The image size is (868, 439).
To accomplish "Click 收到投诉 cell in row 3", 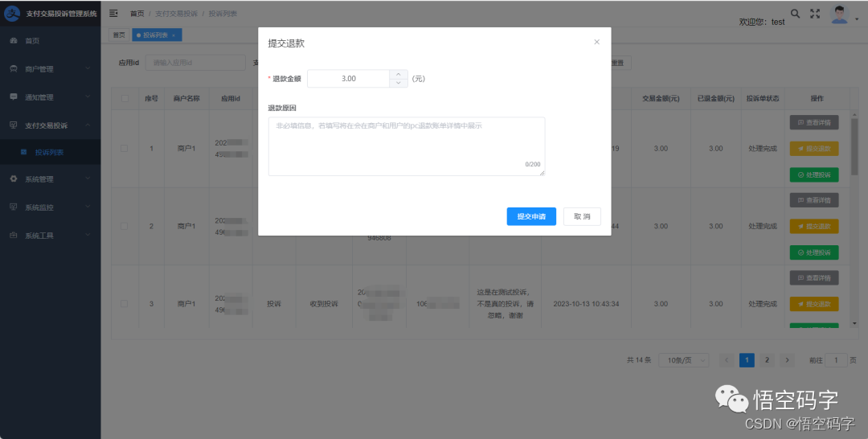I will tap(324, 304).
